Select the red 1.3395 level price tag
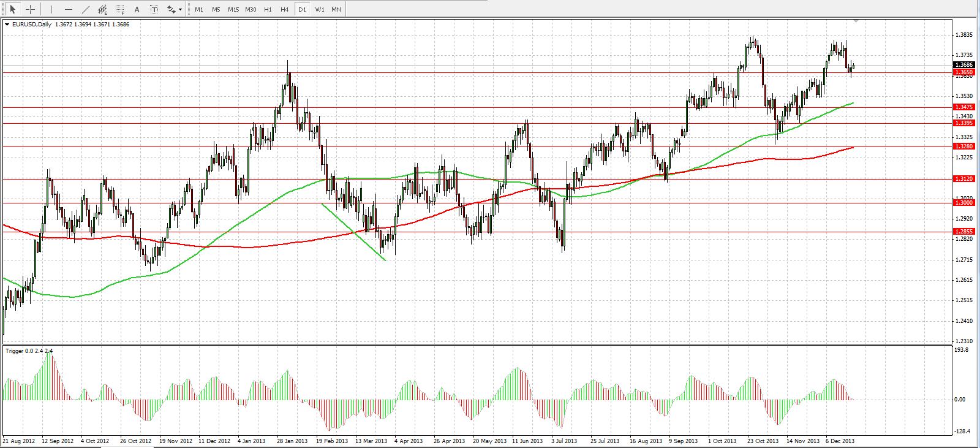 tap(964, 123)
